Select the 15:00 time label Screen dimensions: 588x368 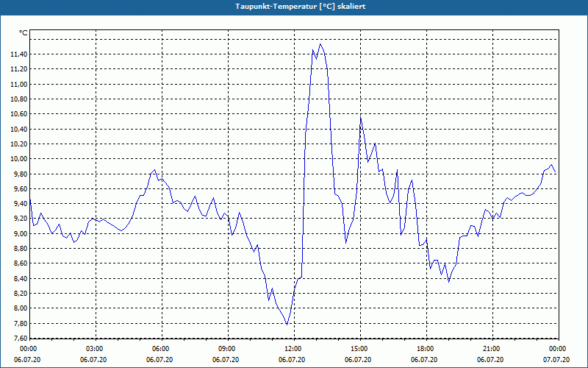(x=359, y=349)
